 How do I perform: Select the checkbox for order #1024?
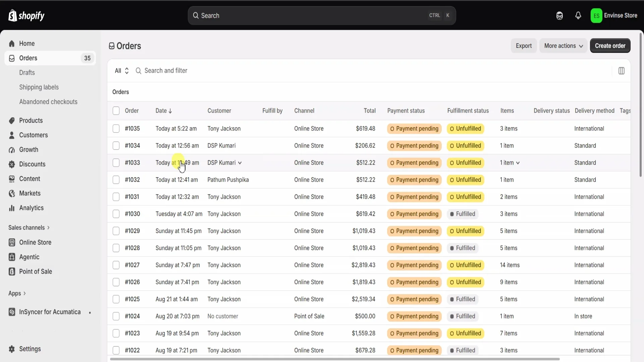coord(116,316)
